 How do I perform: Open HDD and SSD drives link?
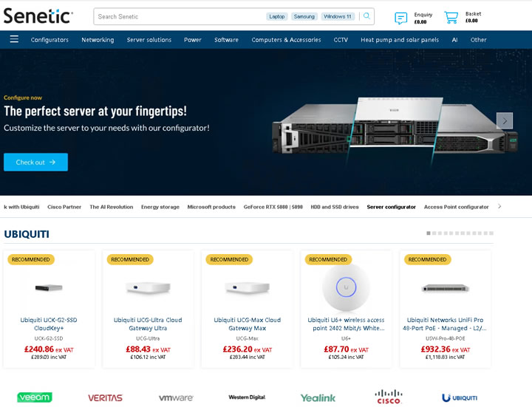point(335,207)
